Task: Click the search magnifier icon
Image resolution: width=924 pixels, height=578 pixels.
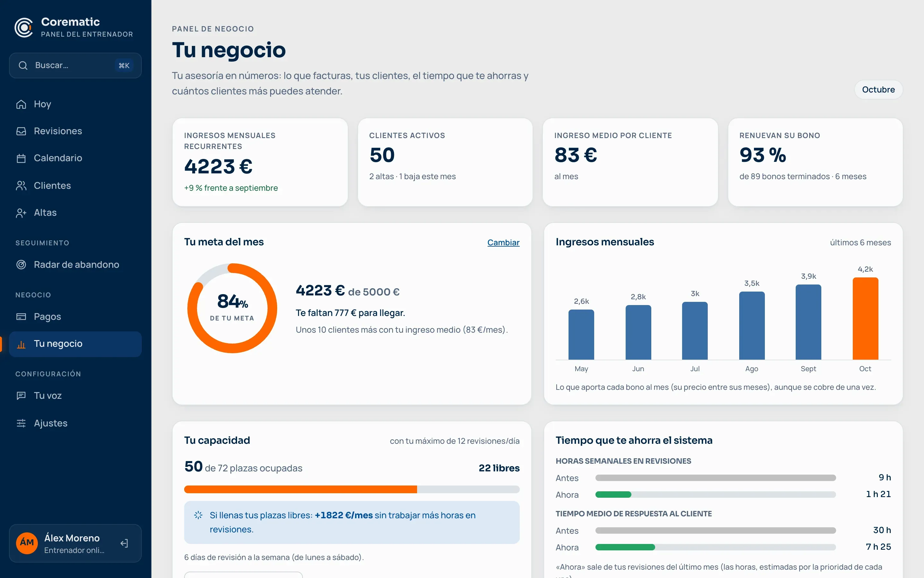Action: pyautogui.click(x=23, y=66)
